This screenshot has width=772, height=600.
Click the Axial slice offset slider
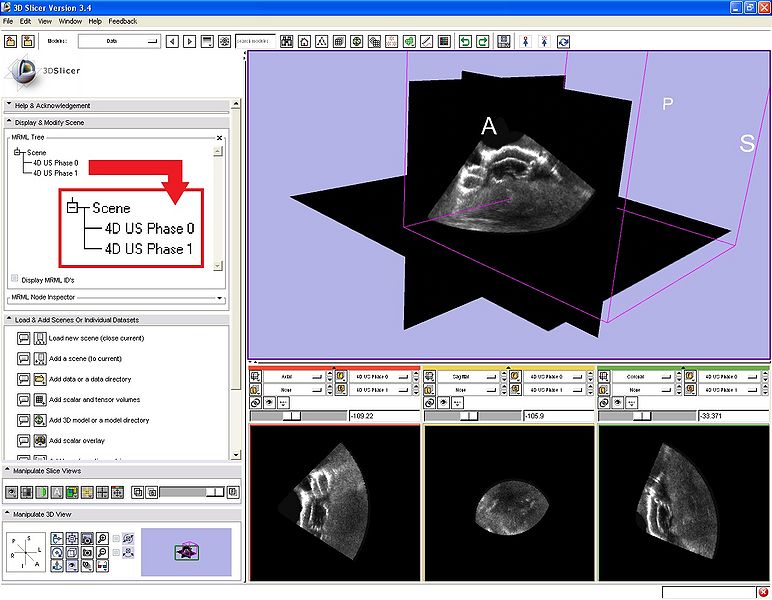click(293, 415)
